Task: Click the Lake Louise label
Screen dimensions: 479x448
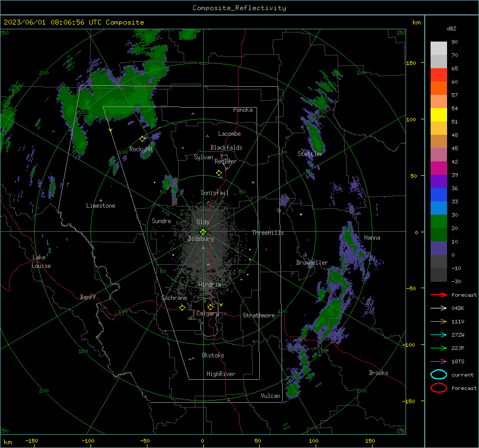Action: click(41, 262)
